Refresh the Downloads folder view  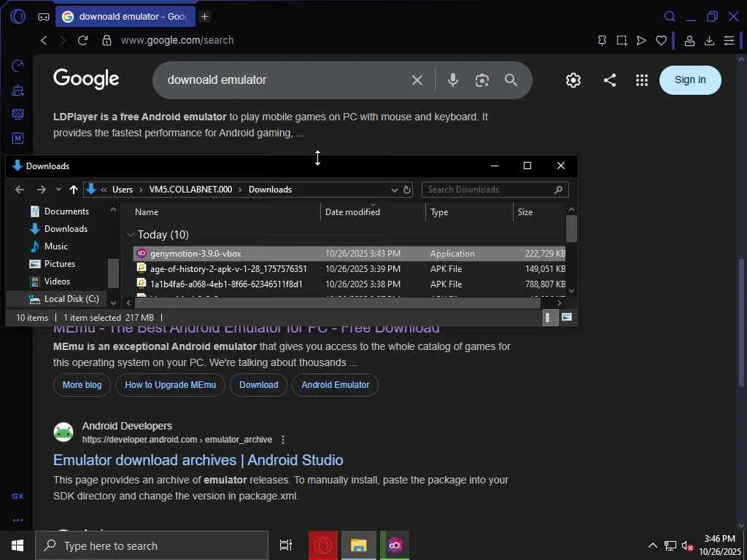pos(407,190)
